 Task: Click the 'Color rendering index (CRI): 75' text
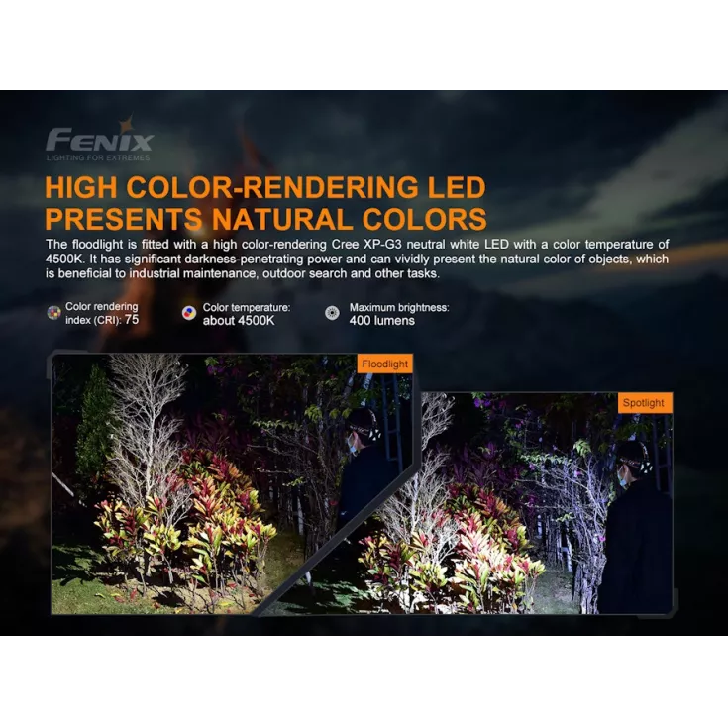coord(102,313)
